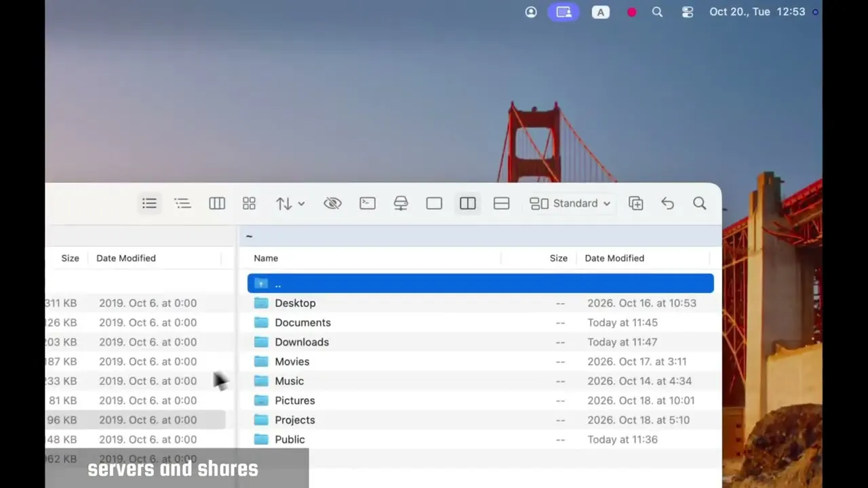Image resolution: width=868 pixels, height=488 pixels.
Task: Click left pane Size column header
Action: tap(70, 258)
